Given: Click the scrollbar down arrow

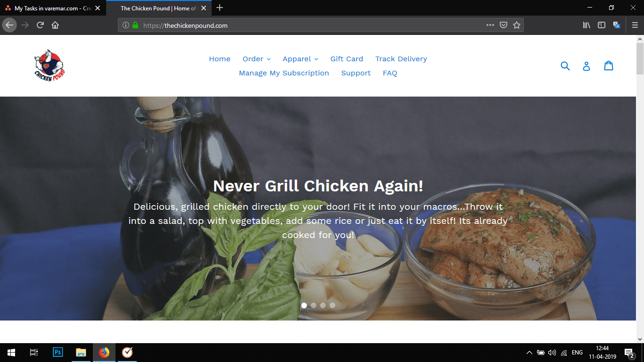Looking at the screenshot, I should point(640,339).
